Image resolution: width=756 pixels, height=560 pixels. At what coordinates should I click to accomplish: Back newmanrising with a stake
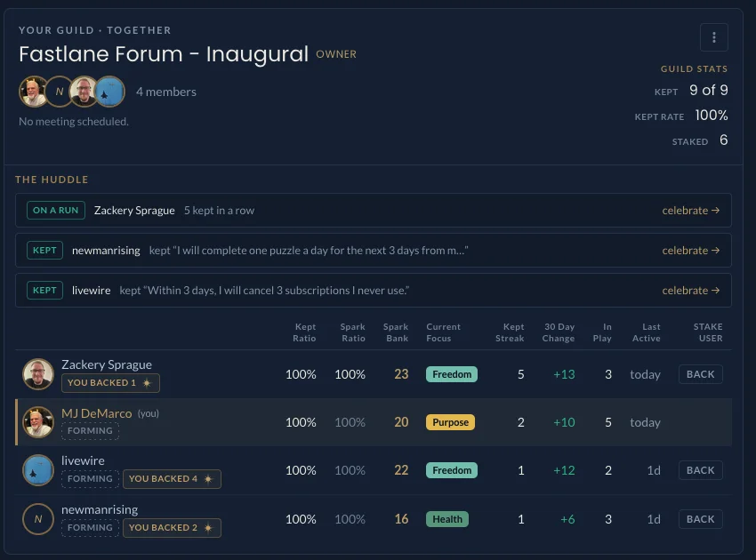(701, 519)
